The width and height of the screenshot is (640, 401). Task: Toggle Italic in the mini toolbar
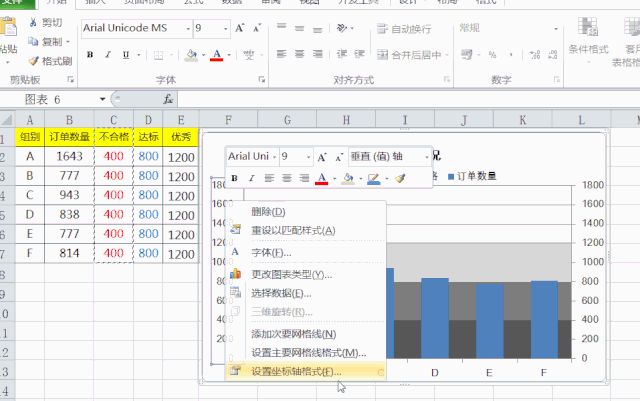[251, 178]
